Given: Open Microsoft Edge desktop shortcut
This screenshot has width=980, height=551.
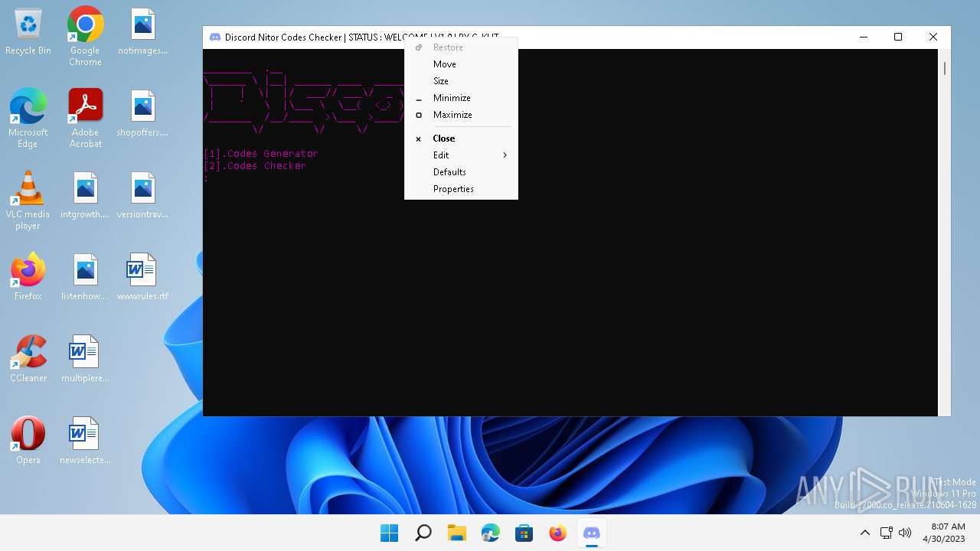Looking at the screenshot, I should coord(28,119).
